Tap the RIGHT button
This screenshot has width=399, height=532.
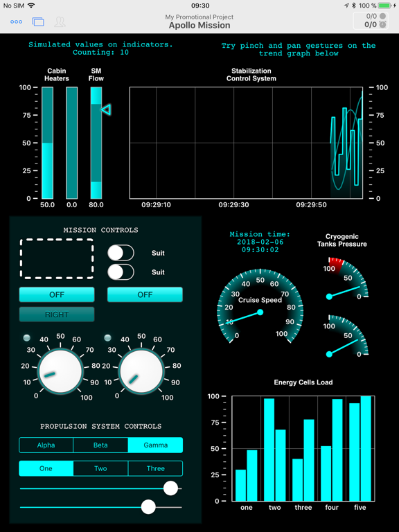(x=57, y=314)
